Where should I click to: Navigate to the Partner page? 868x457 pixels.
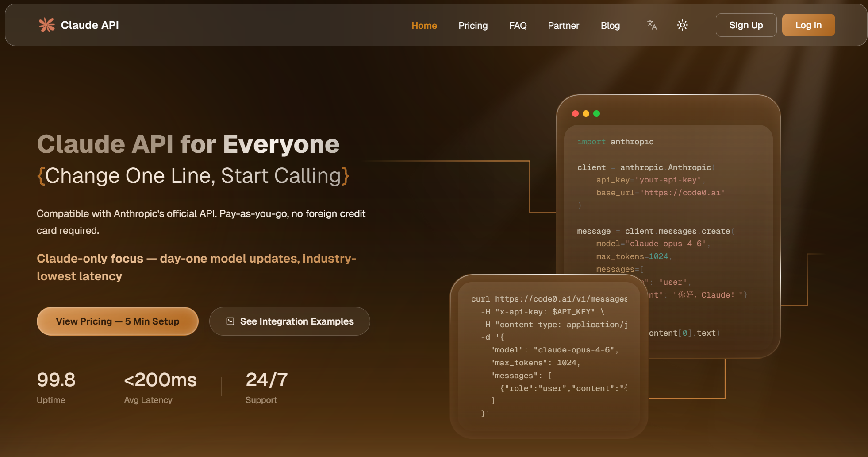coord(563,26)
